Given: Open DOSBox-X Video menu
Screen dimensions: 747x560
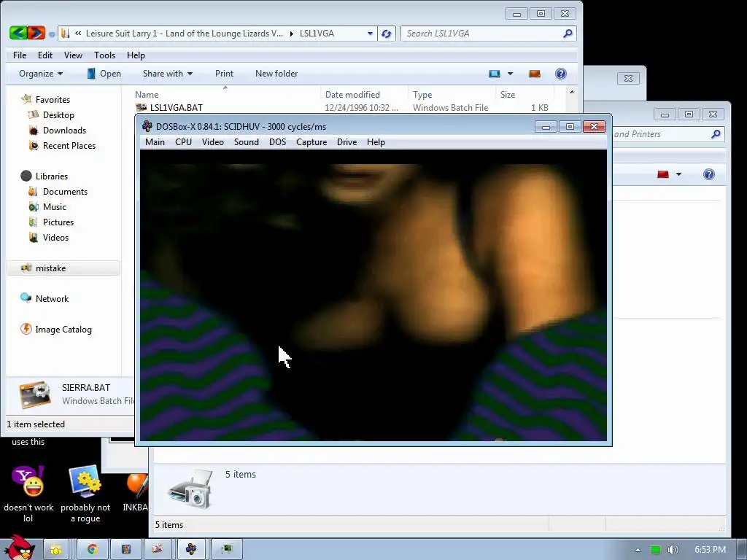Looking at the screenshot, I should point(212,142).
